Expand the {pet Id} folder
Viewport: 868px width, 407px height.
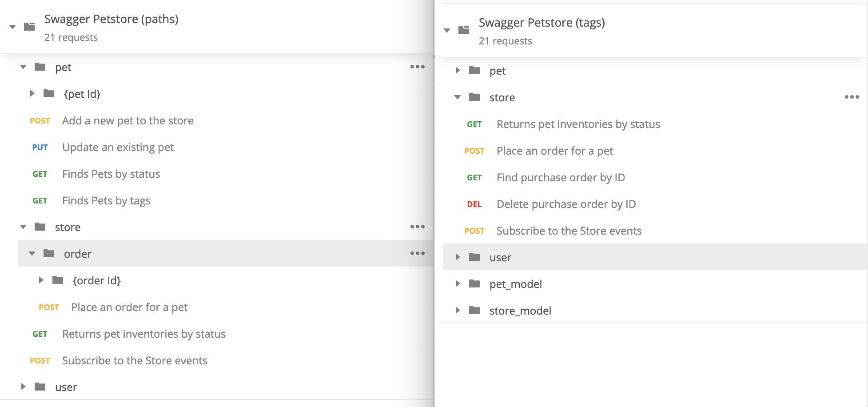click(x=32, y=94)
